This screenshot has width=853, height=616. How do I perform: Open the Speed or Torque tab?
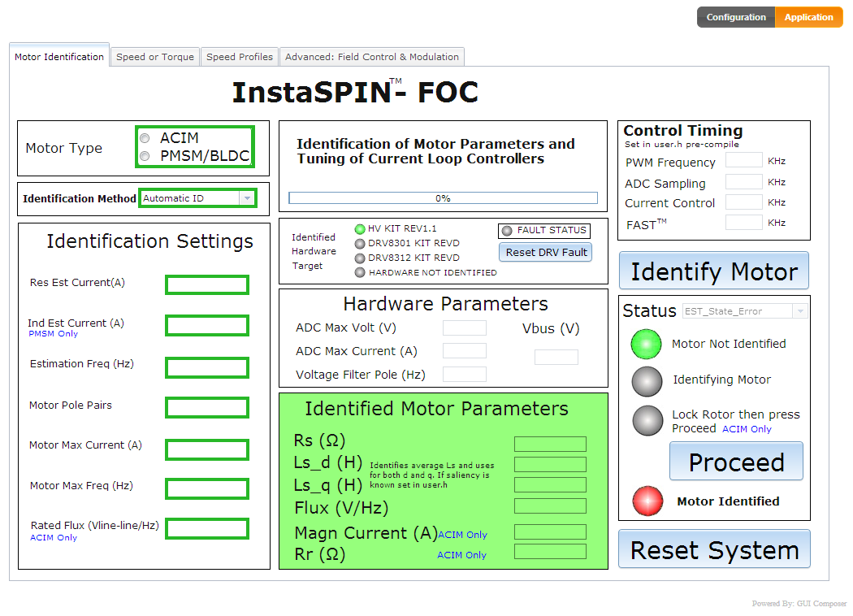click(x=154, y=57)
